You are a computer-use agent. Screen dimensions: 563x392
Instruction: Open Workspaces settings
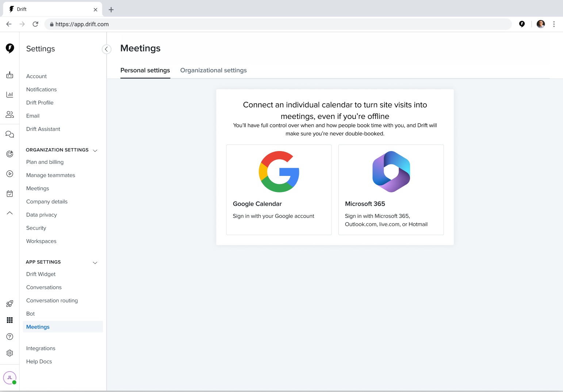[41, 241]
